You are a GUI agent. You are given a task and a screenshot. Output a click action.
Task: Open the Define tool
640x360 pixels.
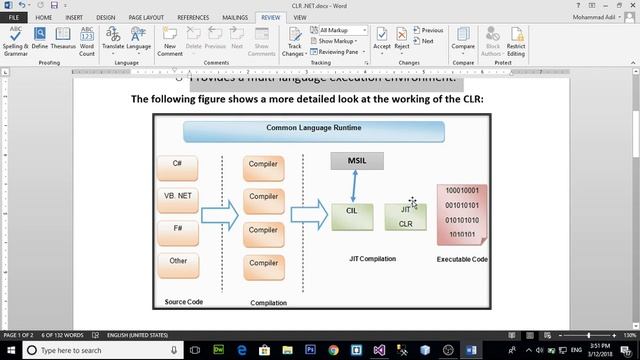point(40,38)
